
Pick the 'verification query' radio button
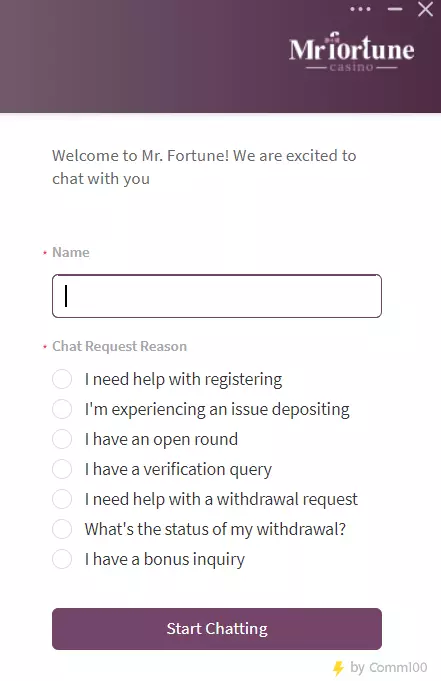point(62,469)
